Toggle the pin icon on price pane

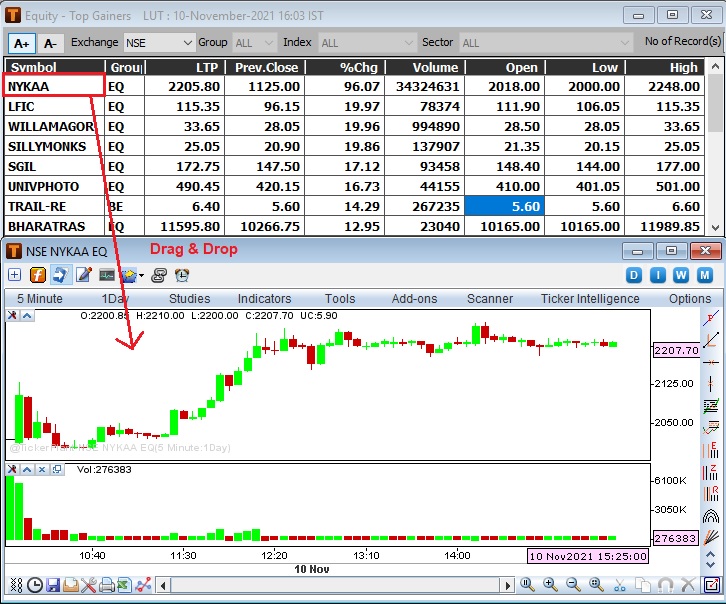pos(13,316)
